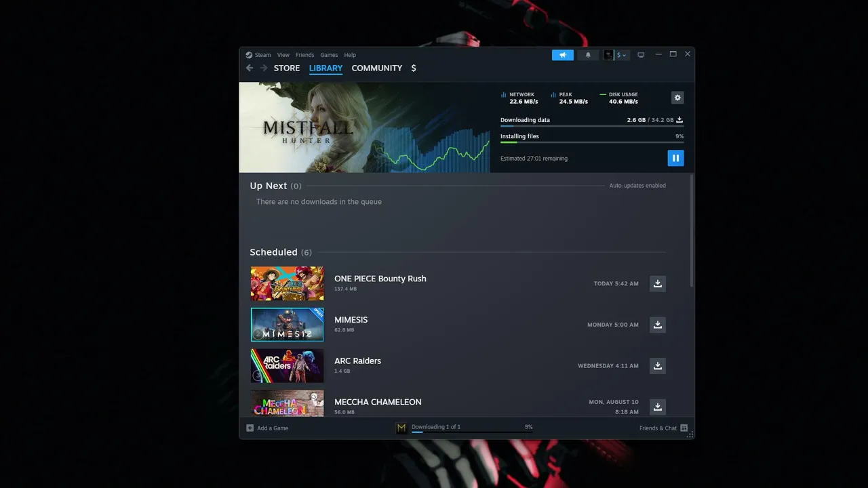Screen dimensions: 868x488
Task: Click the Network "22.6 MB/s" value
Action: (x=524, y=102)
